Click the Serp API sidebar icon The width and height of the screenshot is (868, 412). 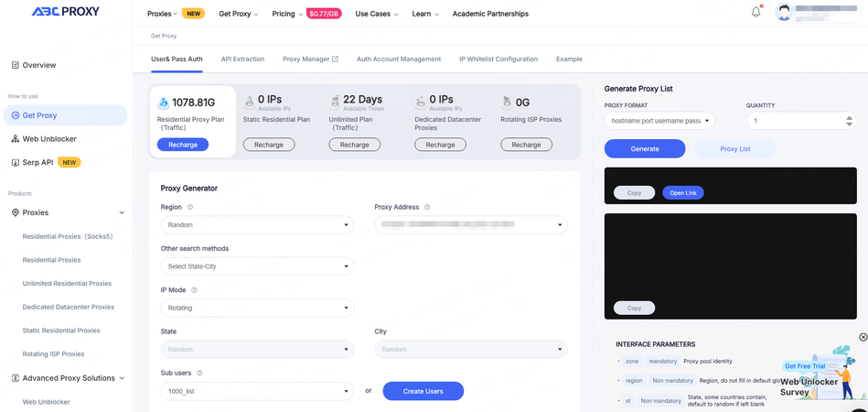click(16, 163)
